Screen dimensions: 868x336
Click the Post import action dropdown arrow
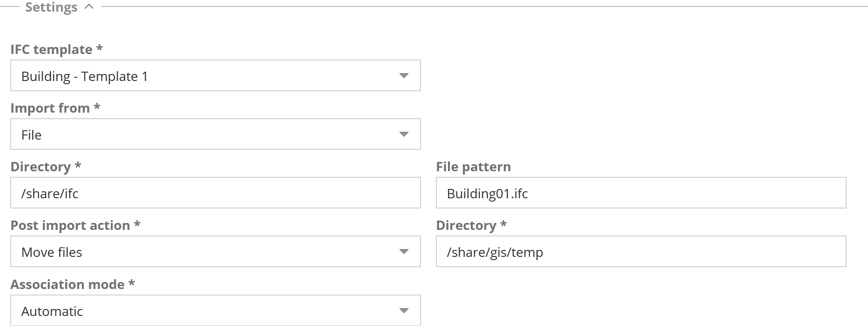point(404,252)
